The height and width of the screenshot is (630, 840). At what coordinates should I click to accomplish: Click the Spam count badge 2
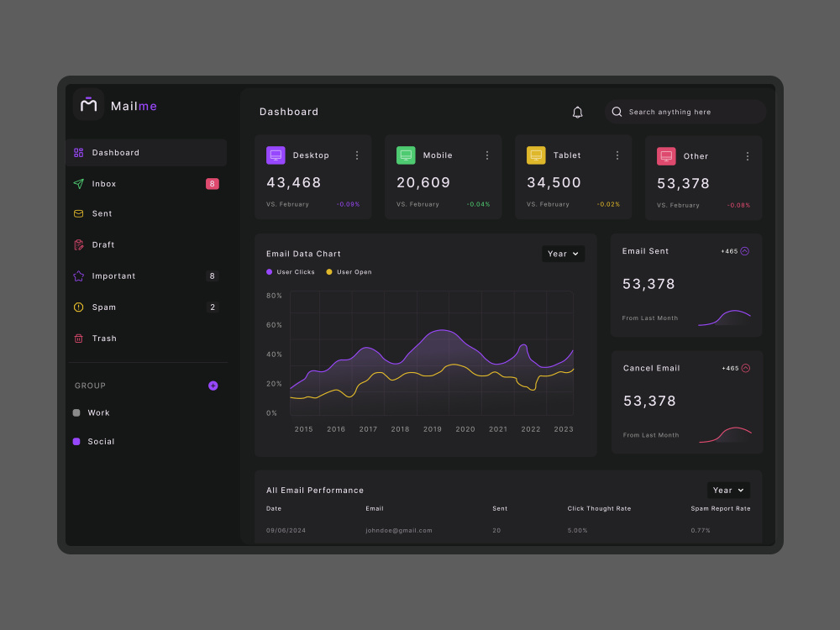point(213,307)
